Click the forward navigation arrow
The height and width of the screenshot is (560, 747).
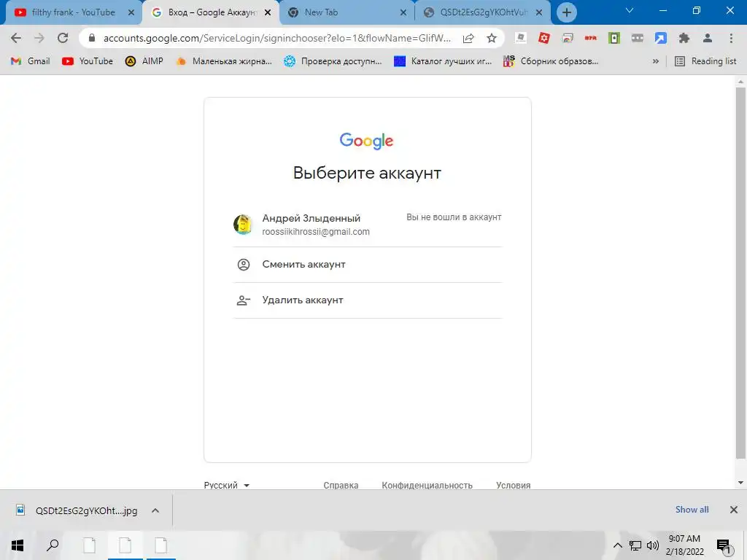(39, 38)
